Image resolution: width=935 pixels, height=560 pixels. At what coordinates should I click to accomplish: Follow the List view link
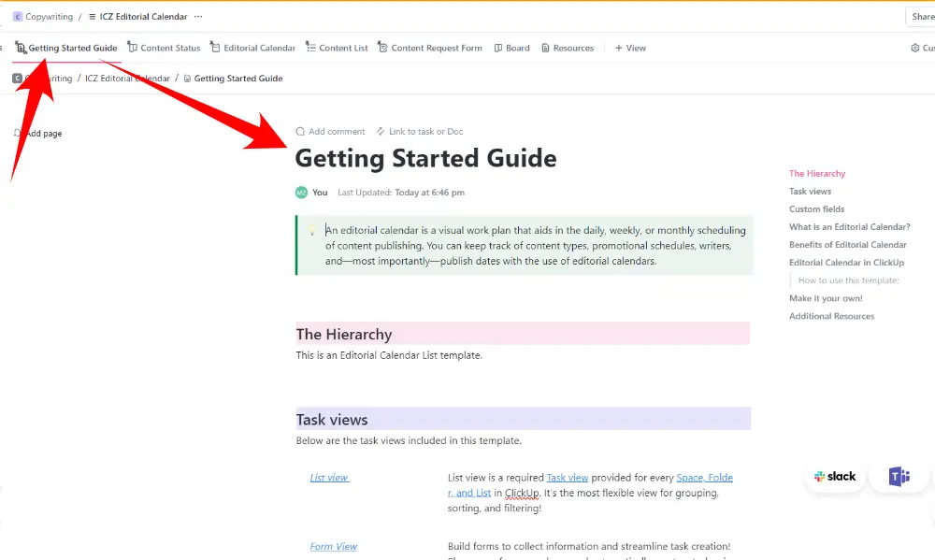329,478
